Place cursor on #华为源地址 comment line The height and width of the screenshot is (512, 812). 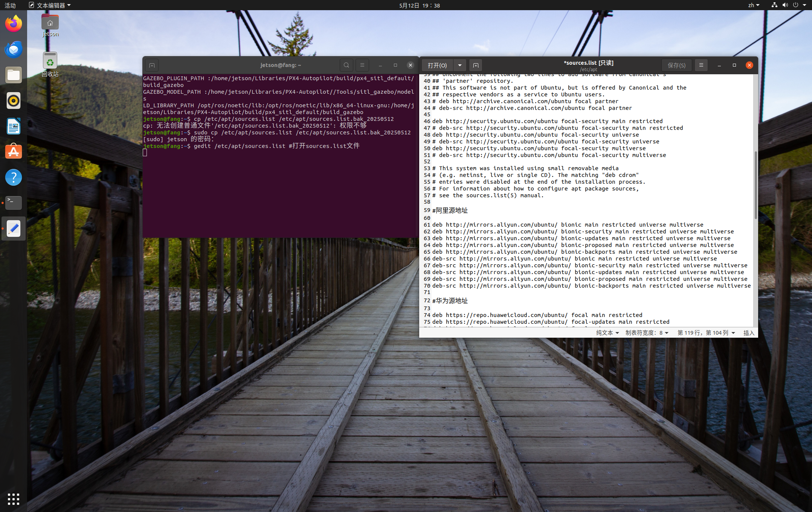click(450, 301)
